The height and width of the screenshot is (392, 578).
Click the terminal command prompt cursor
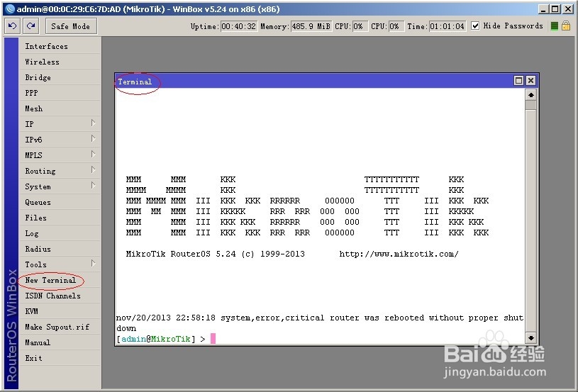point(213,339)
